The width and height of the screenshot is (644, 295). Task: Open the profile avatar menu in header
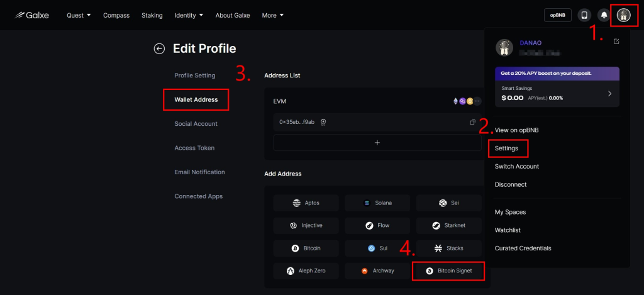pos(623,15)
